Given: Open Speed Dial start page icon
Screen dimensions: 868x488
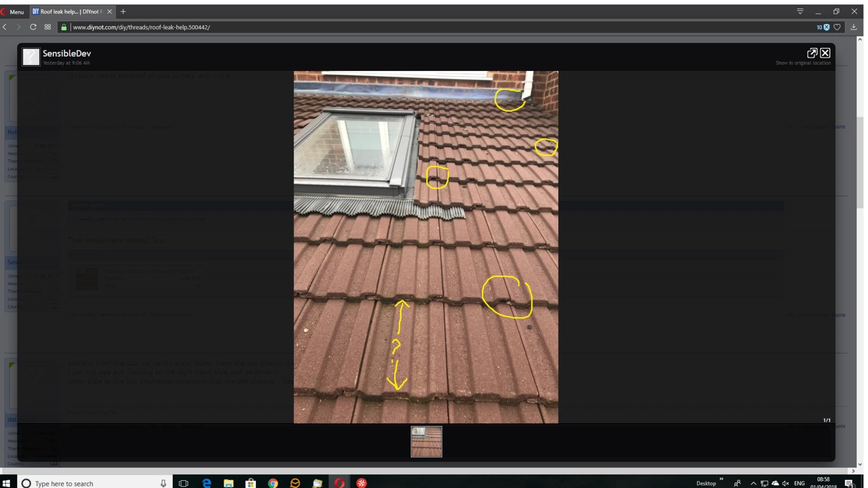Looking at the screenshot, I should coord(48,27).
